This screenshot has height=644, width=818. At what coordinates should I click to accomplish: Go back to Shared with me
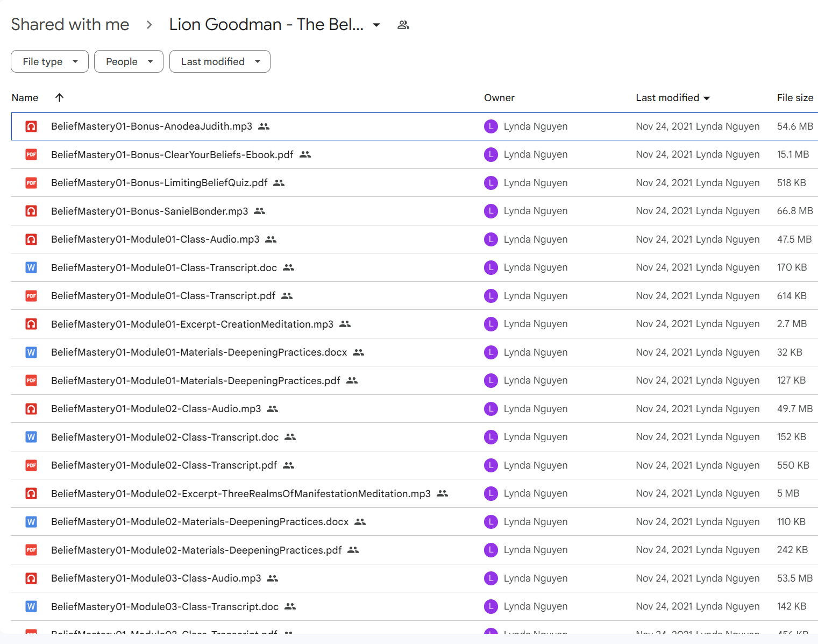[70, 24]
